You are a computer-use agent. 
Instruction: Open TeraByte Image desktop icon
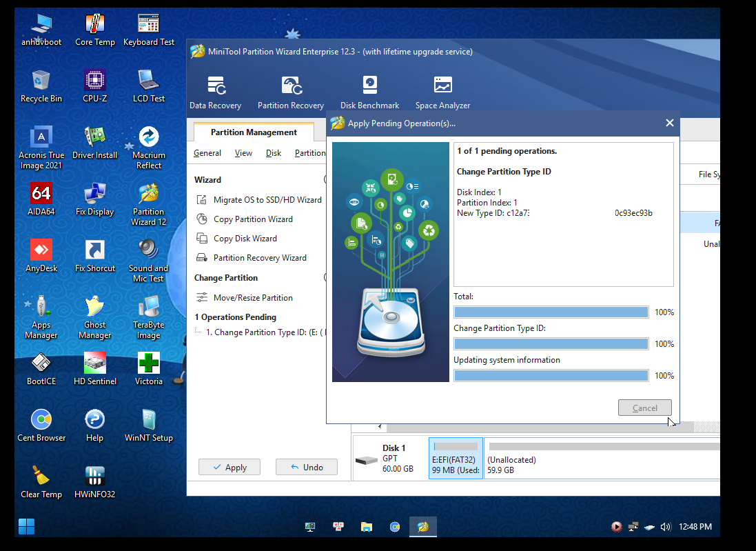[x=148, y=317]
